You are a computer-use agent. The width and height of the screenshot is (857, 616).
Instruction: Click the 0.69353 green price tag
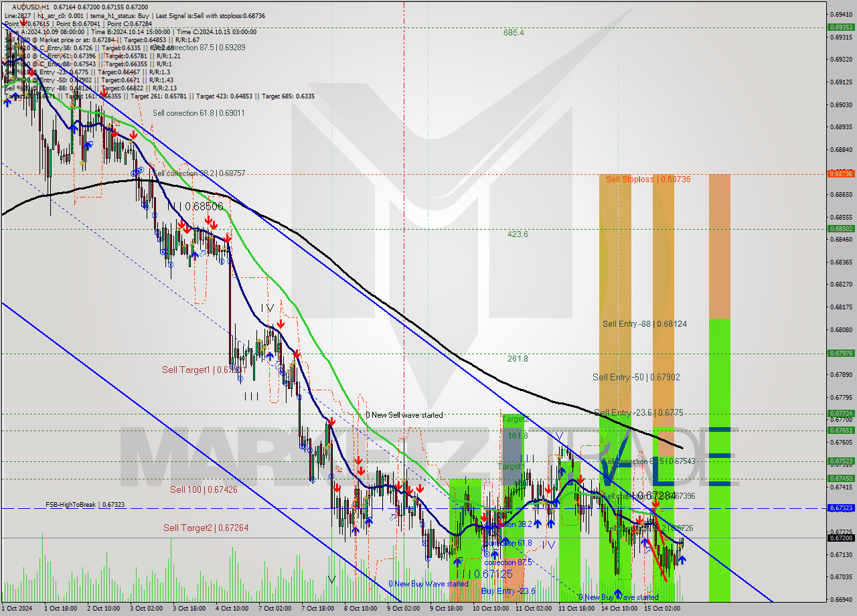click(841, 27)
